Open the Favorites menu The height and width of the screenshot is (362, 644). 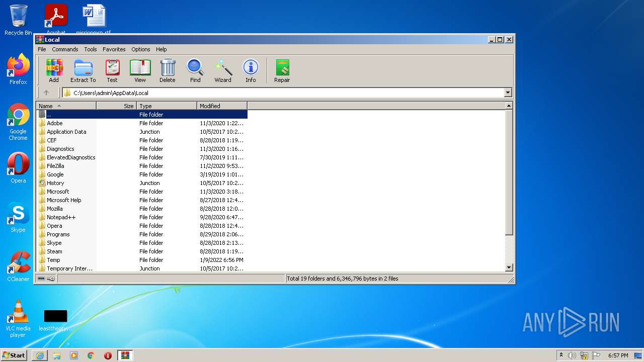coord(114,49)
